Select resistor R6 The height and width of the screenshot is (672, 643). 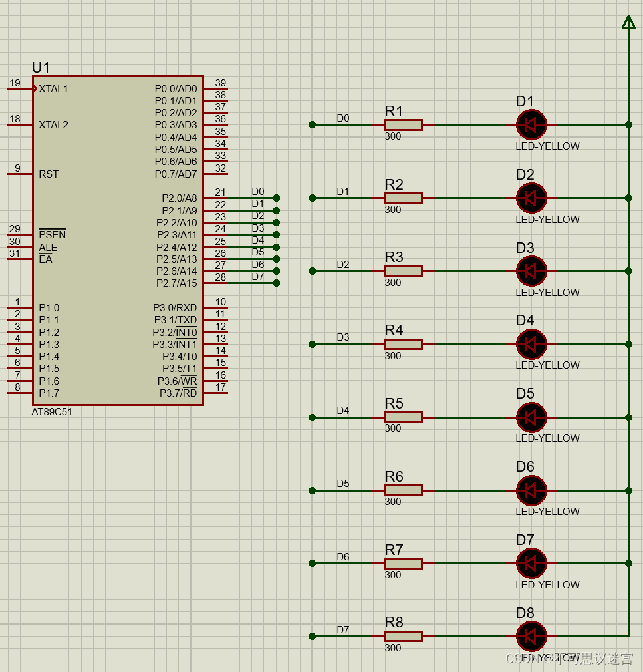tap(404, 490)
